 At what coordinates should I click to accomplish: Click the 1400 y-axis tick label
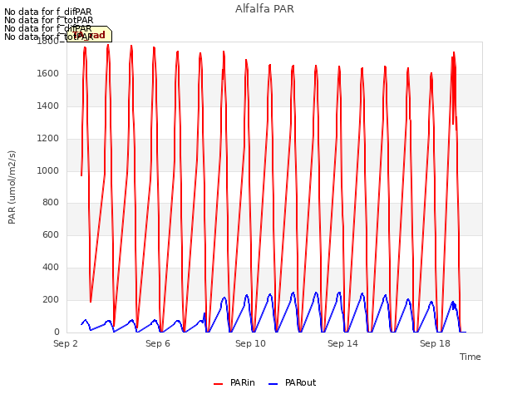[48, 106]
